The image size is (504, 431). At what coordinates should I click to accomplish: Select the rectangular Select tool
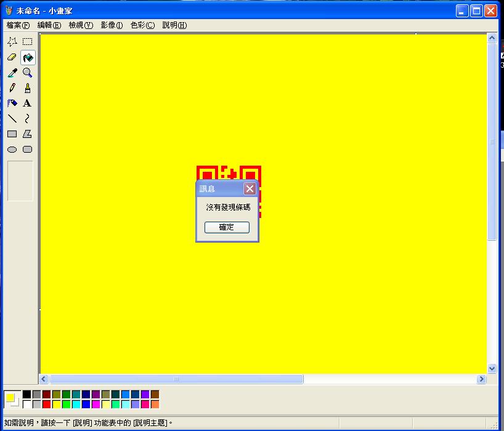point(28,42)
